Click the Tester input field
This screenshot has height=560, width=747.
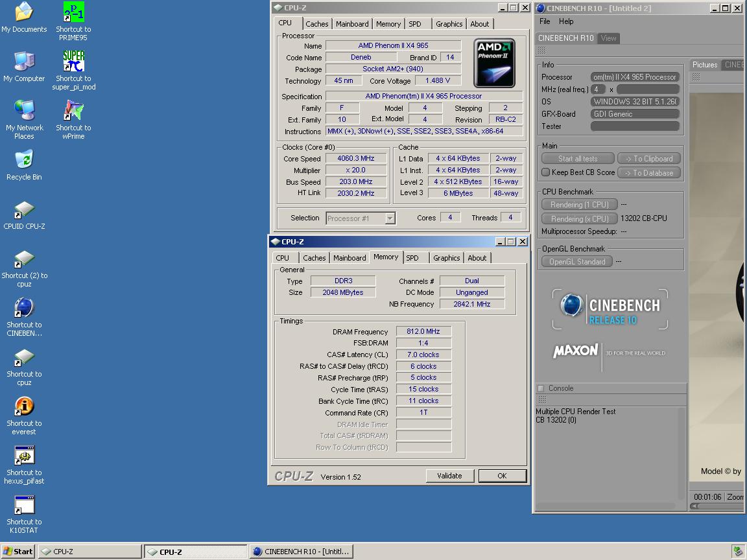tap(635, 126)
